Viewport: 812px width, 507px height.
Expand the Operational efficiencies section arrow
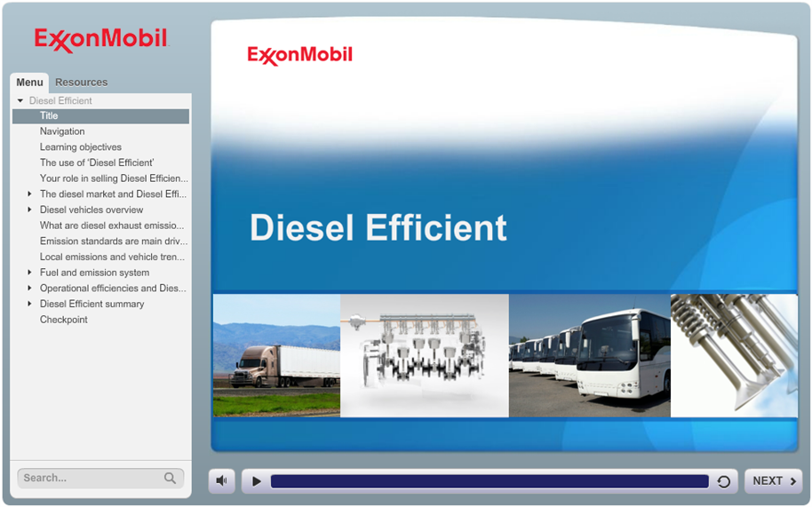[x=29, y=289]
